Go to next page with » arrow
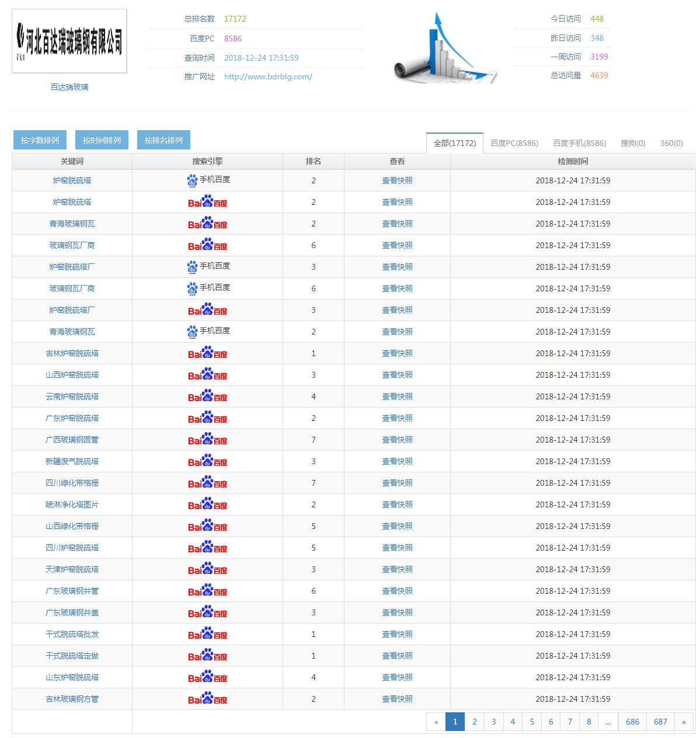Image resolution: width=700 pixels, height=738 pixels. click(684, 722)
